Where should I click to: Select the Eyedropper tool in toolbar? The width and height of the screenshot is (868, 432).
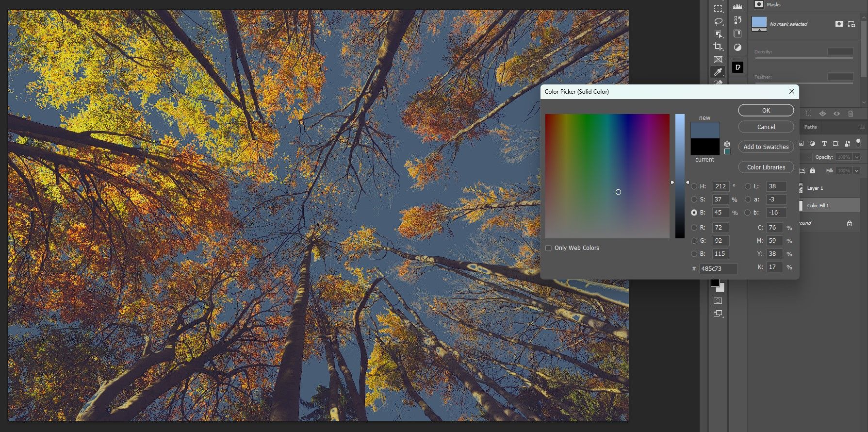[x=718, y=72]
